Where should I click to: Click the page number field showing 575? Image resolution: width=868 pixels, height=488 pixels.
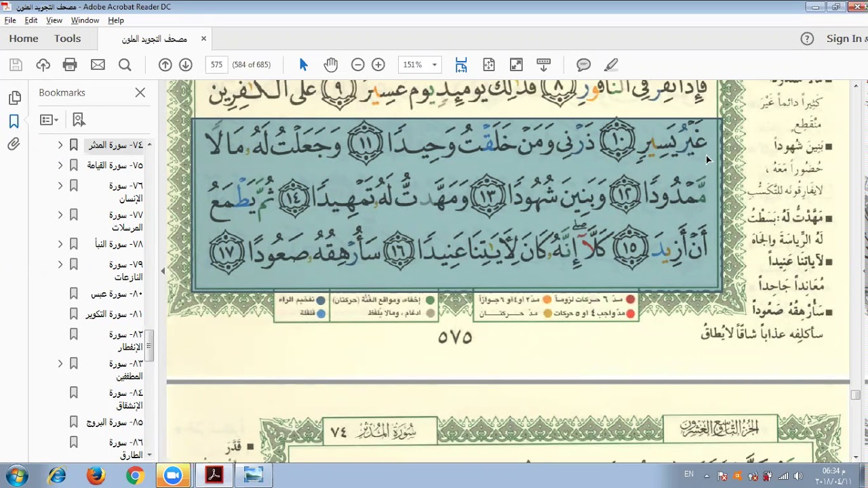point(216,65)
